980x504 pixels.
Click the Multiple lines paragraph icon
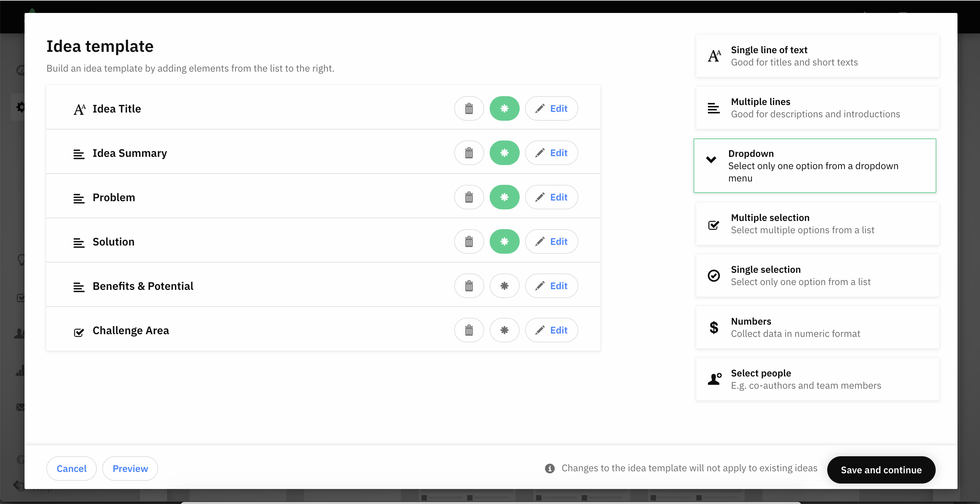(714, 108)
